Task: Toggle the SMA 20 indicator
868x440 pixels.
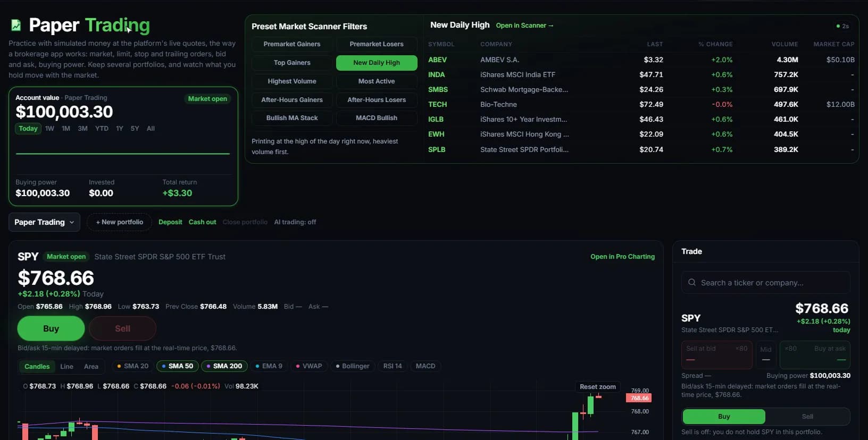Action: pyautogui.click(x=133, y=366)
